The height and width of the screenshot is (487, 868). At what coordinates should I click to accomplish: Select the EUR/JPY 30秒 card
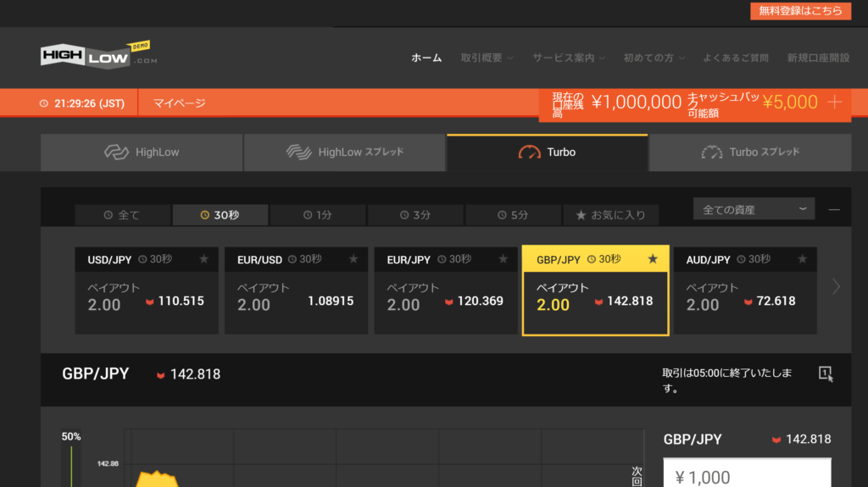446,291
